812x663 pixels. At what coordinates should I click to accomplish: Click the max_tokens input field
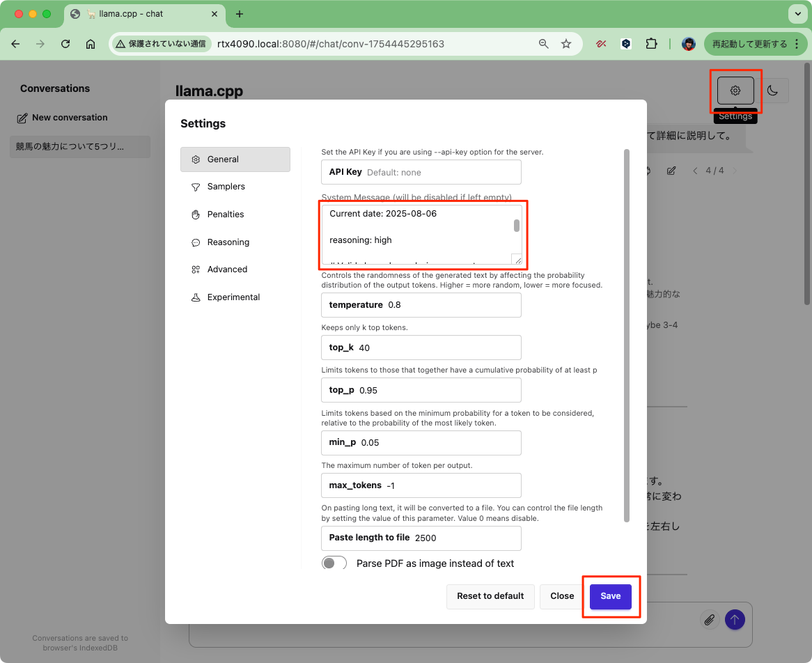(421, 485)
